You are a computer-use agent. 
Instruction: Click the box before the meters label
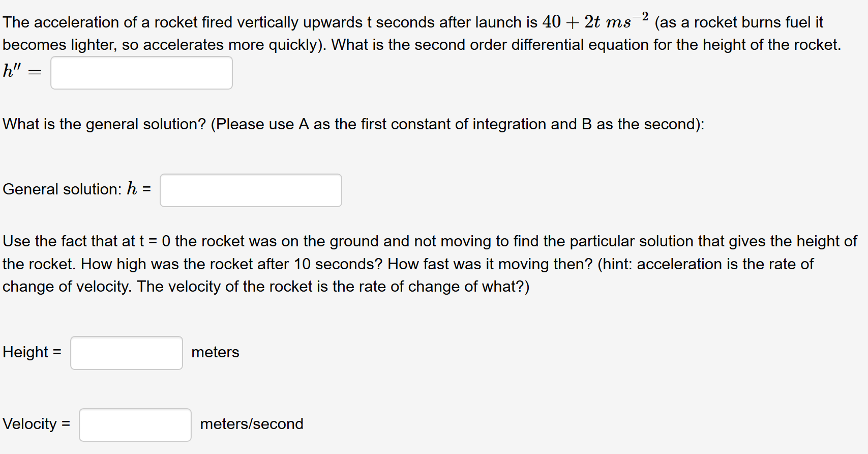[126, 352]
